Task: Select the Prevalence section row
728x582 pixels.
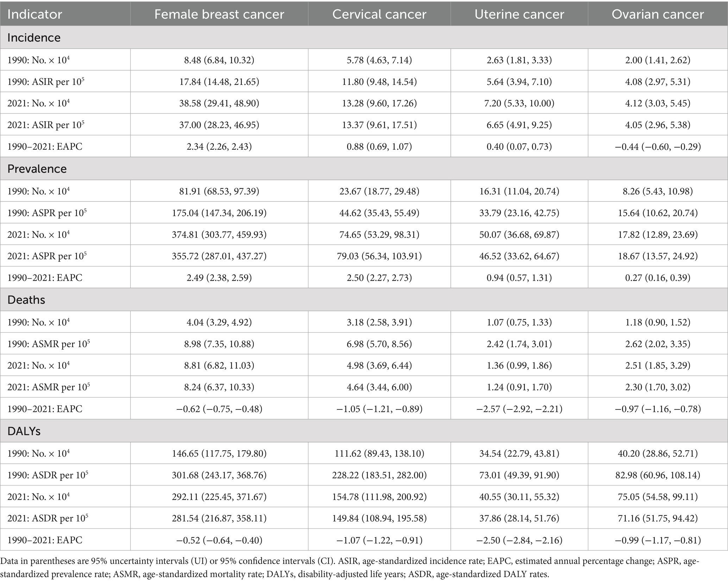Action: [364, 169]
